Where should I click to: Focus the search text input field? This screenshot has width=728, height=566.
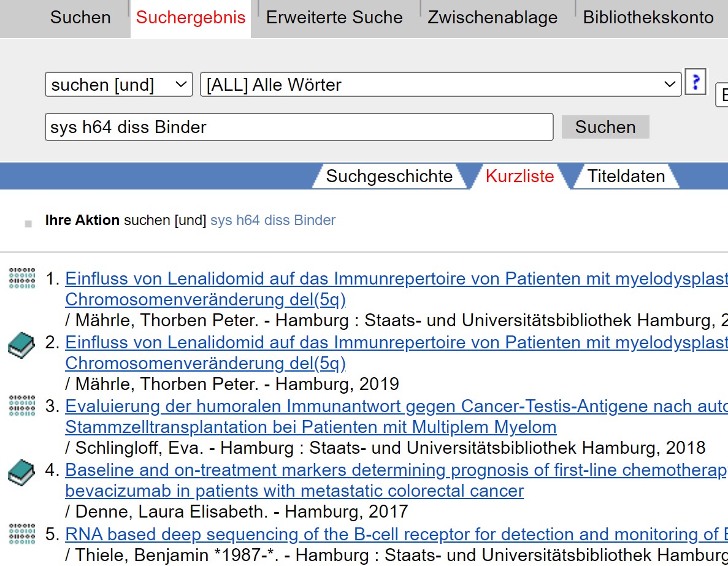299,127
